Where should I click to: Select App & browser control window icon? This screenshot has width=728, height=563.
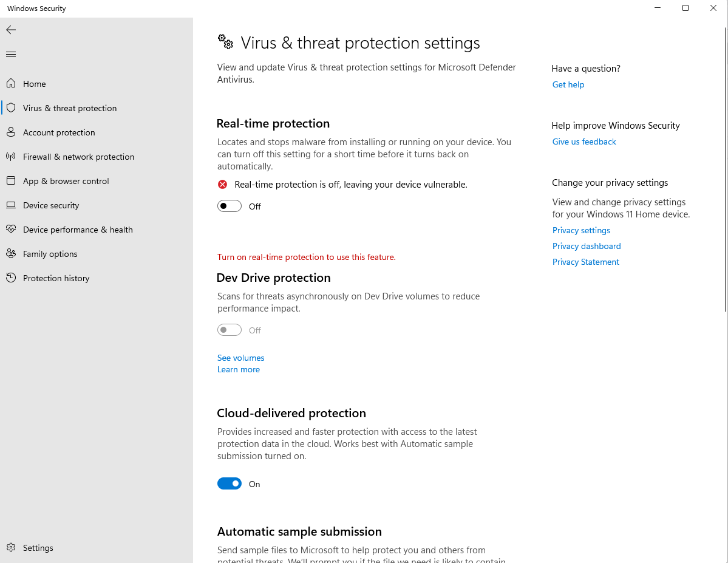(11, 181)
